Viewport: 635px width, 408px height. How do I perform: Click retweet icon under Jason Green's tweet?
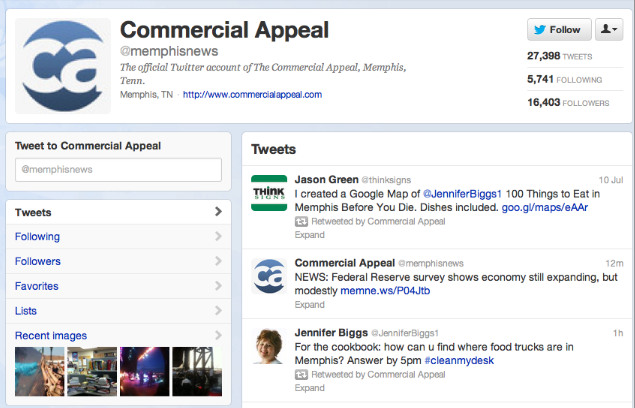(301, 222)
